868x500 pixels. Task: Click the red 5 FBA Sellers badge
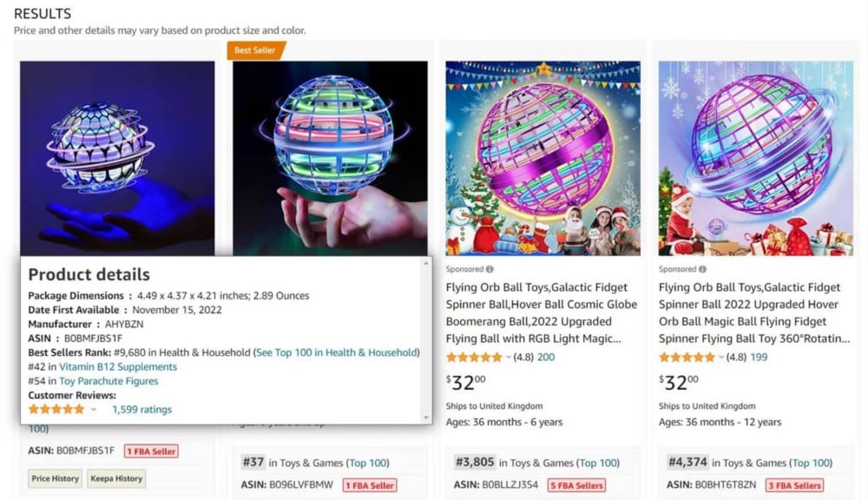[576, 485]
